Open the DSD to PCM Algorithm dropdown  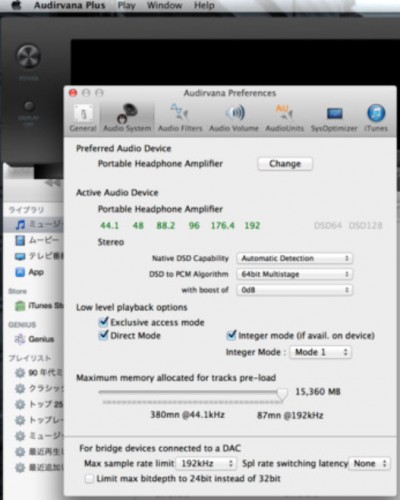295,274
